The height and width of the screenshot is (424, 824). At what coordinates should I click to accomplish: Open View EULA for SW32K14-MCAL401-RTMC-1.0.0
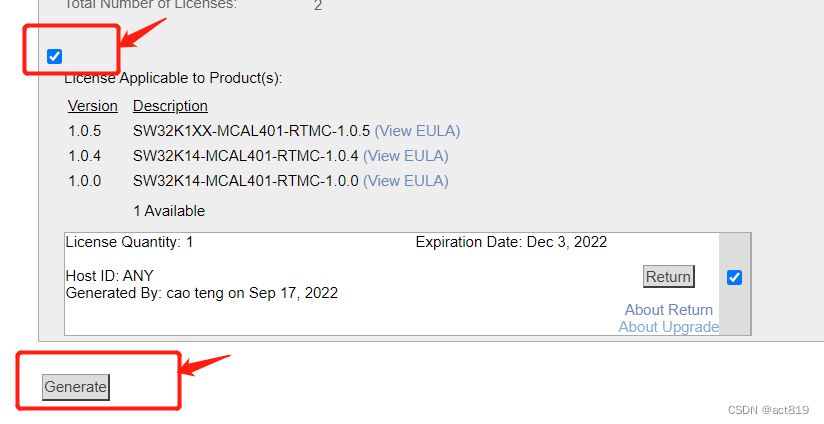tap(405, 181)
